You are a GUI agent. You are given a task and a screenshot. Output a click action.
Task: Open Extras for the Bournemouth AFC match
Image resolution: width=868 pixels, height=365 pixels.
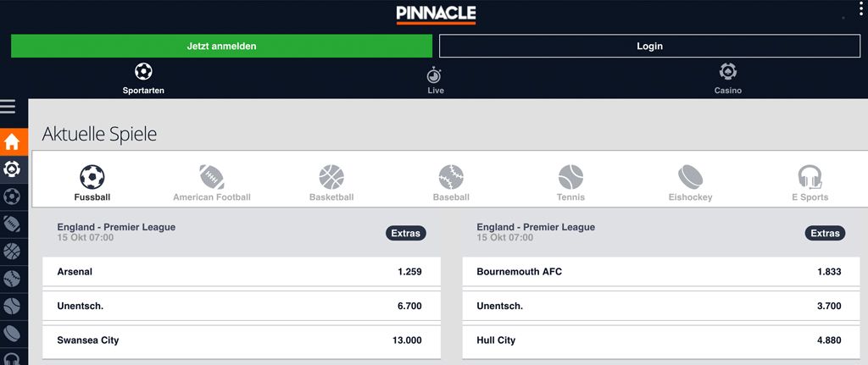coord(825,233)
